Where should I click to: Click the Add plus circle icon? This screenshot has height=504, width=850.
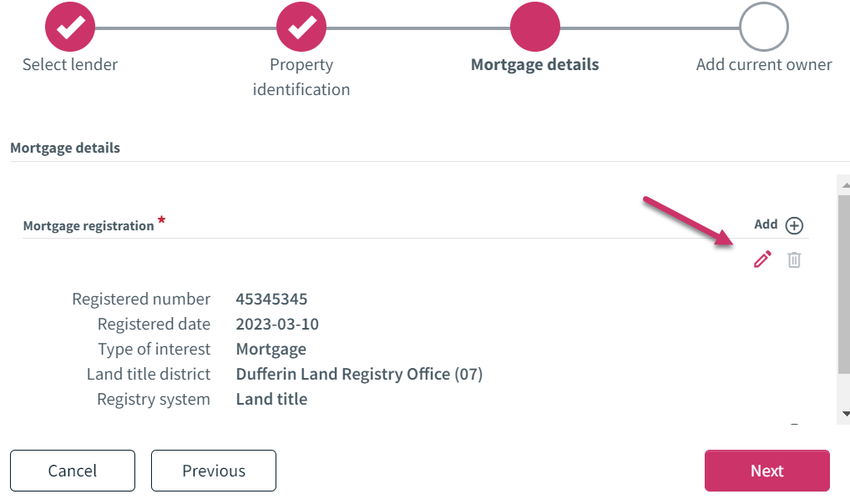(794, 225)
